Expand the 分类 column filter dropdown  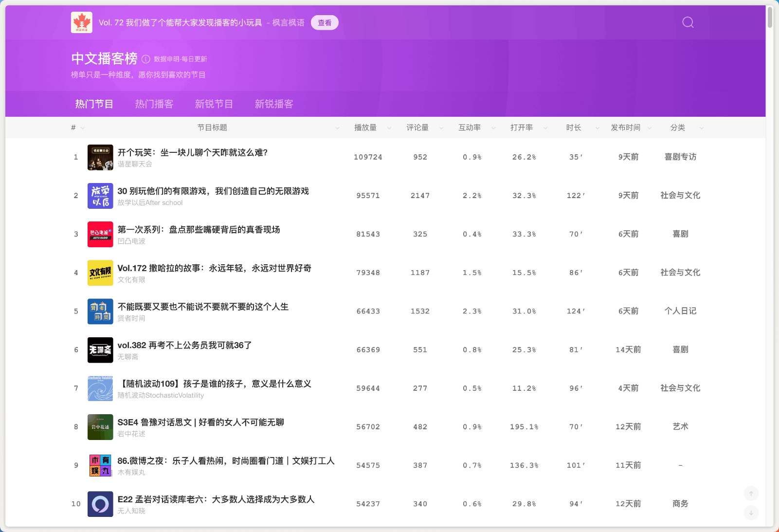(x=701, y=128)
